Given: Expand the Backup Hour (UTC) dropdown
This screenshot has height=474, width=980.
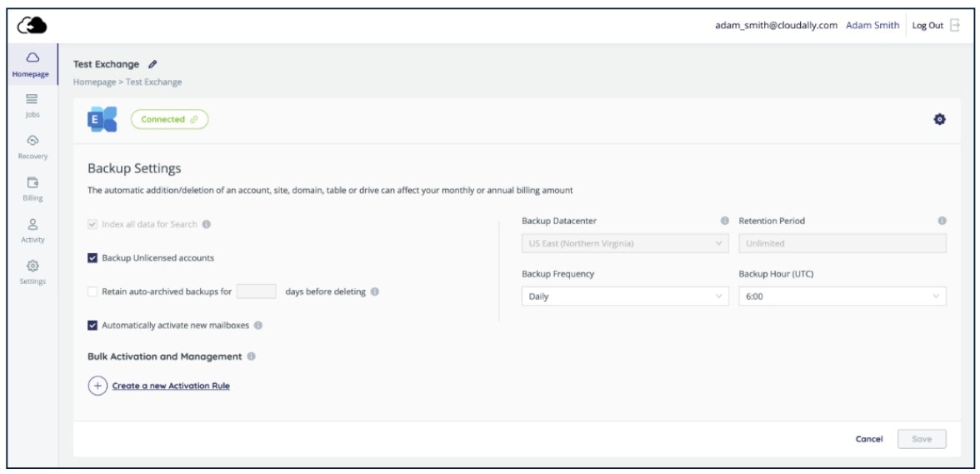Looking at the screenshot, I should [842, 296].
